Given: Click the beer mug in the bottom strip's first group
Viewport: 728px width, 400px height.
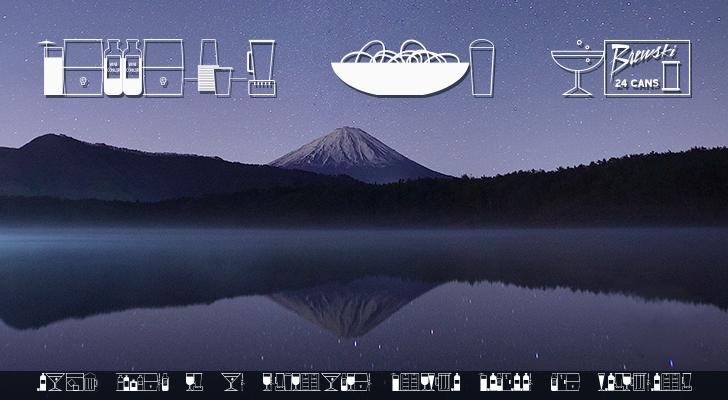Looking at the screenshot, I should coord(92,383).
